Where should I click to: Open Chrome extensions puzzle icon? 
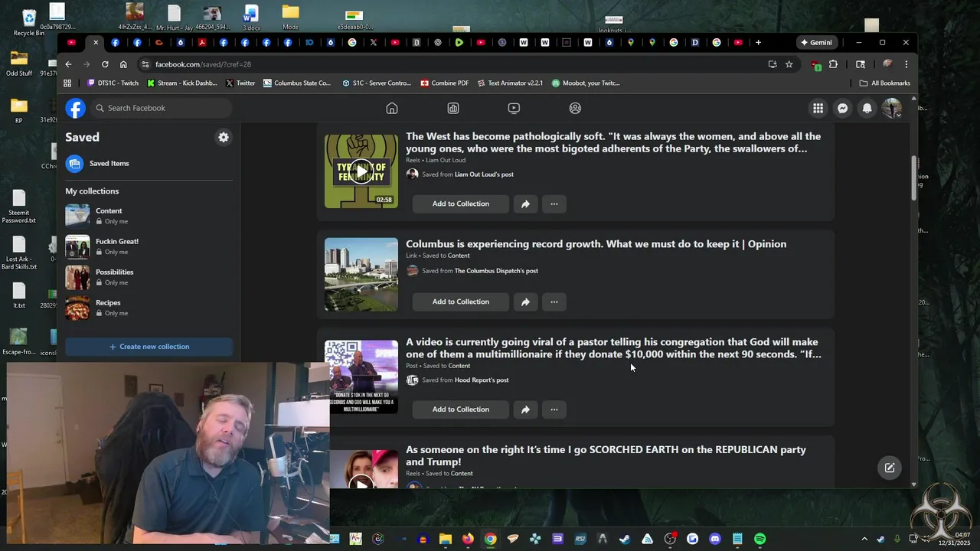[833, 64]
